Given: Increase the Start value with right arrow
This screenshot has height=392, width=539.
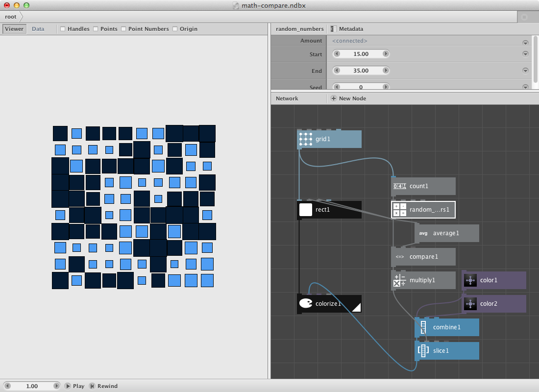Looking at the screenshot, I should pyautogui.click(x=386, y=54).
